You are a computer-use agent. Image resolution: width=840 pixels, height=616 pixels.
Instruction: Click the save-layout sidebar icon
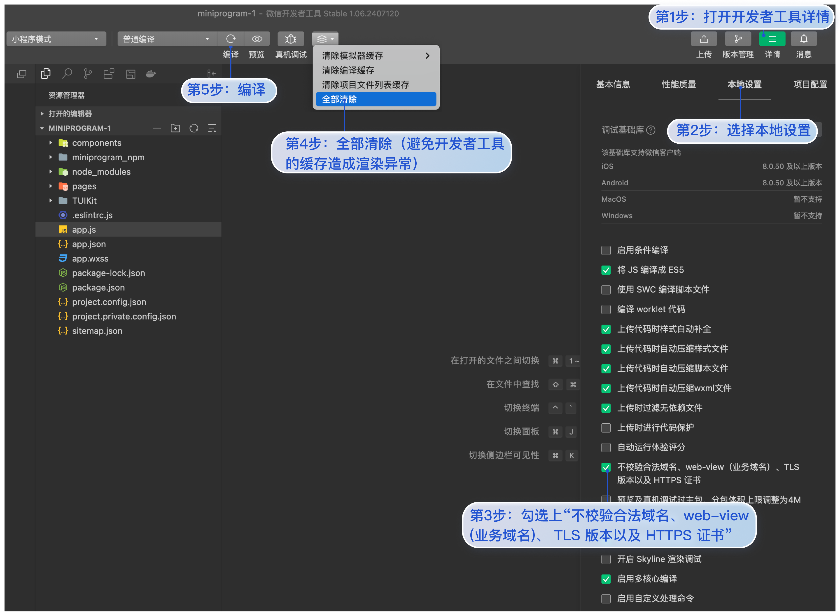[x=131, y=74]
